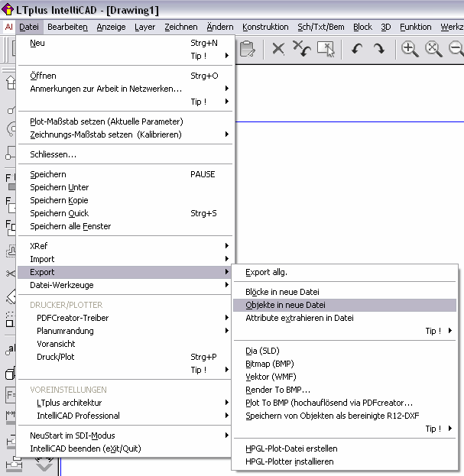Image resolution: width=464 pixels, height=476 pixels.
Task: Select Bitmap (BMP) export
Action: [x=345, y=364]
